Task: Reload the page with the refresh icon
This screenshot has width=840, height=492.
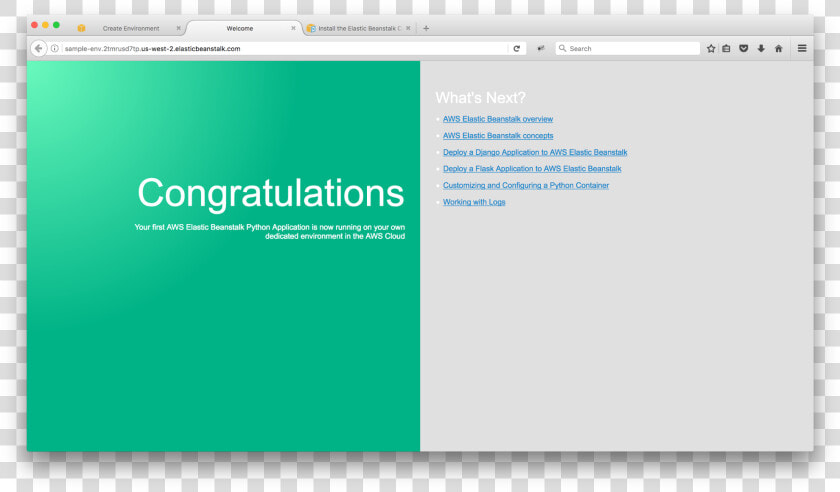Action: tap(516, 48)
